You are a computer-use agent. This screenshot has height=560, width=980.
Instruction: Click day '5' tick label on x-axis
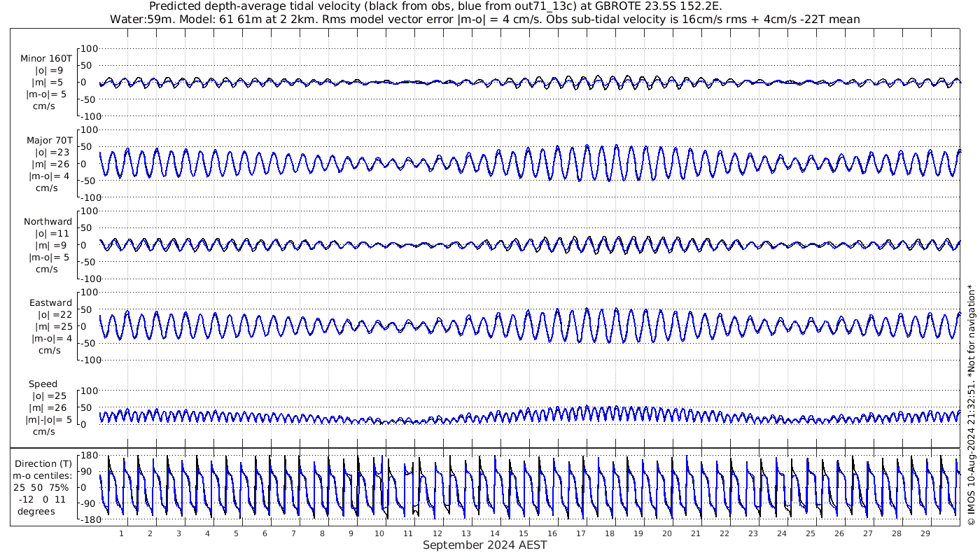(237, 533)
